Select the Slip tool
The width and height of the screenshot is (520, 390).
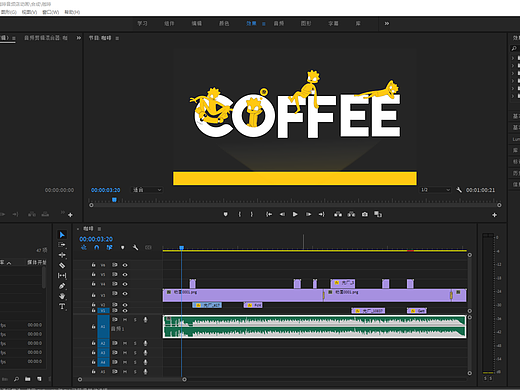(x=62, y=276)
